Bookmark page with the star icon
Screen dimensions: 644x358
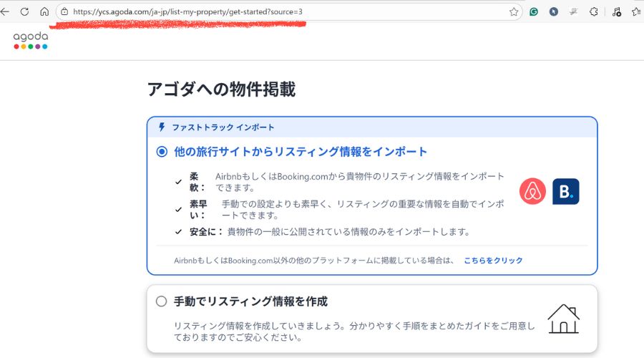513,12
